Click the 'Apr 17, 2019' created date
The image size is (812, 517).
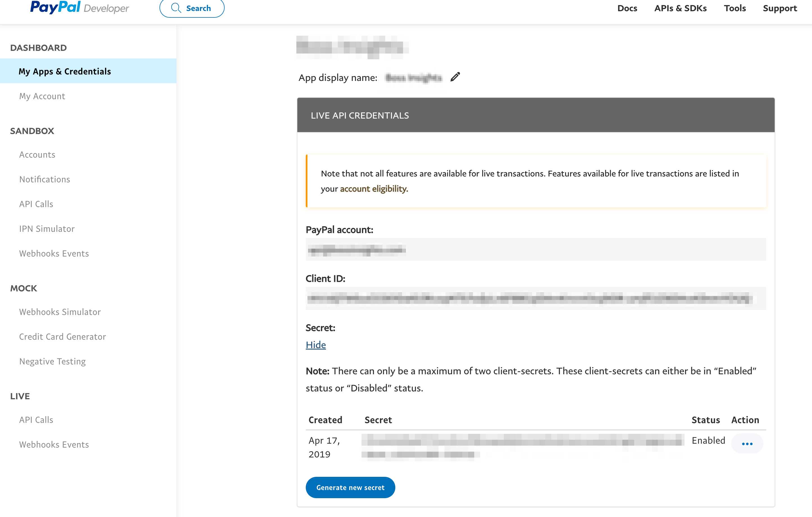(324, 447)
